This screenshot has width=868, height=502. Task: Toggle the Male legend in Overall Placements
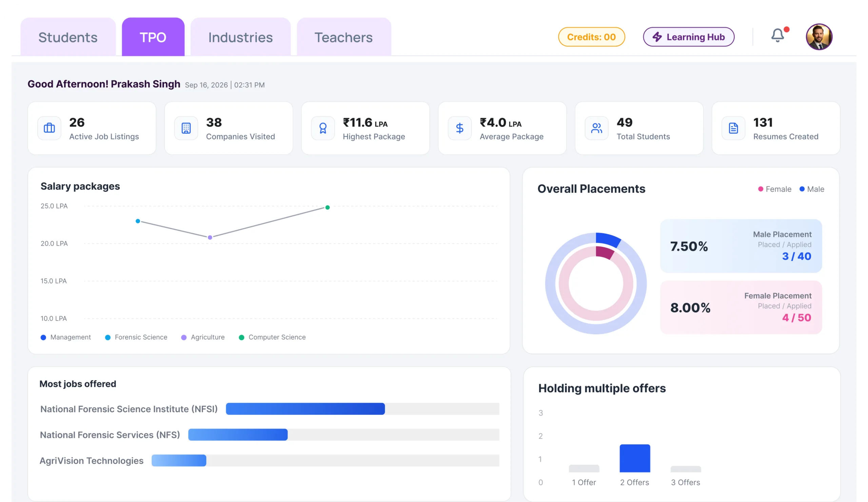(x=811, y=189)
